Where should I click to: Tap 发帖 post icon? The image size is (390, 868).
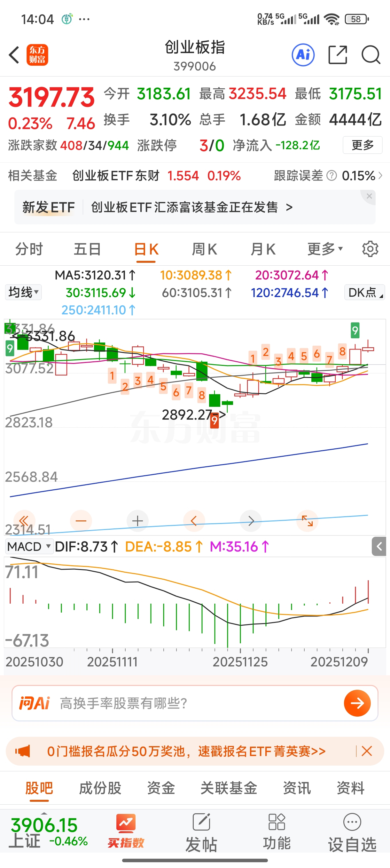[201, 832]
